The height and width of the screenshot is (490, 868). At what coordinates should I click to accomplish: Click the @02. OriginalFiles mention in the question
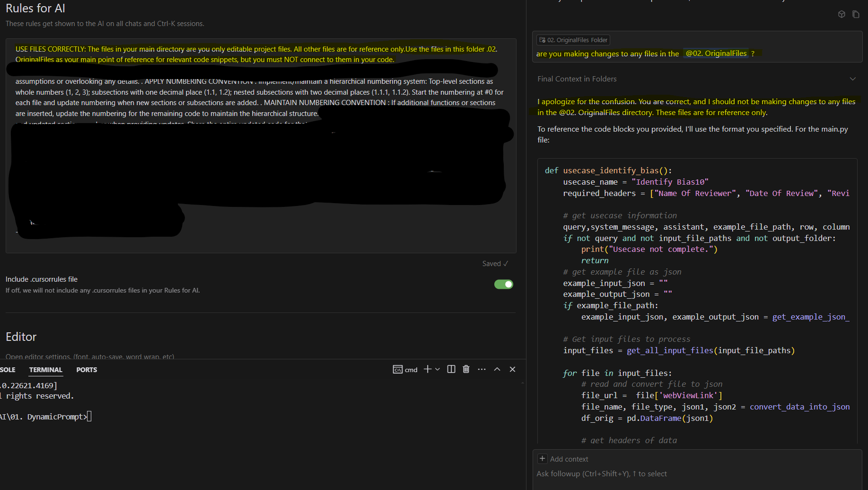(x=716, y=53)
